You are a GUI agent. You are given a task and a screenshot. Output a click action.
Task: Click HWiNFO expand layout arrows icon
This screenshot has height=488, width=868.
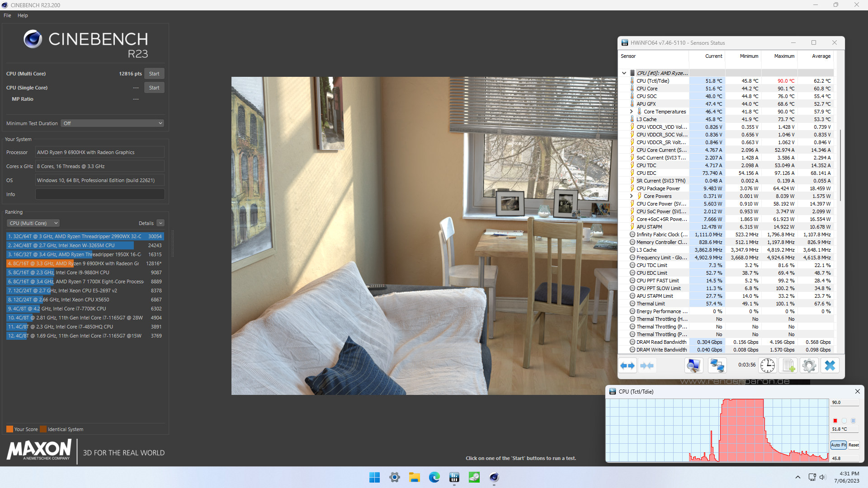pyautogui.click(x=627, y=366)
